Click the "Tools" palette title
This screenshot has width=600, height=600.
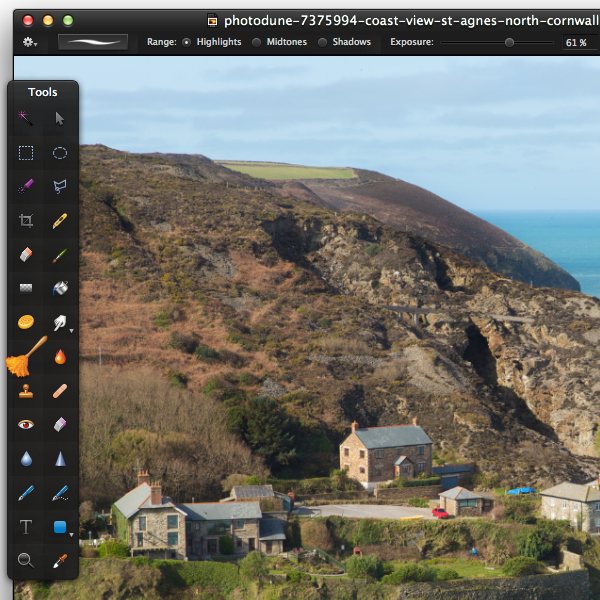(x=42, y=92)
